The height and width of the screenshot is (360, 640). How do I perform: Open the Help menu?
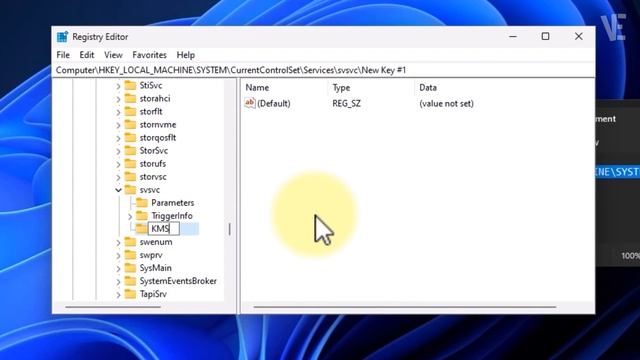(x=186, y=55)
